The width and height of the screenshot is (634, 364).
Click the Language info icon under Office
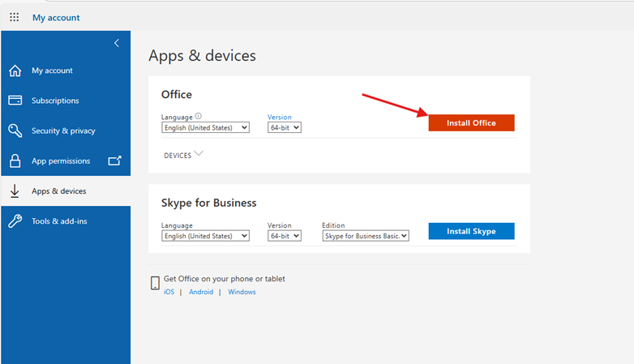pyautogui.click(x=199, y=116)
